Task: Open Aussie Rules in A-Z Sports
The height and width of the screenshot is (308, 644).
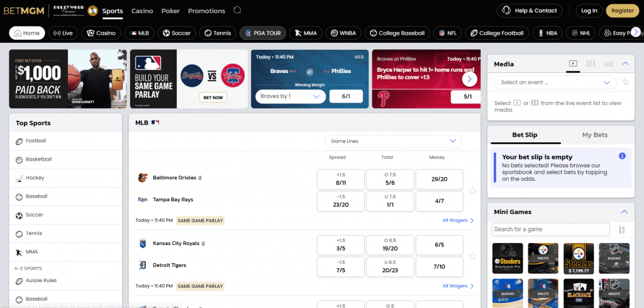Action: [x=65, y=281]
